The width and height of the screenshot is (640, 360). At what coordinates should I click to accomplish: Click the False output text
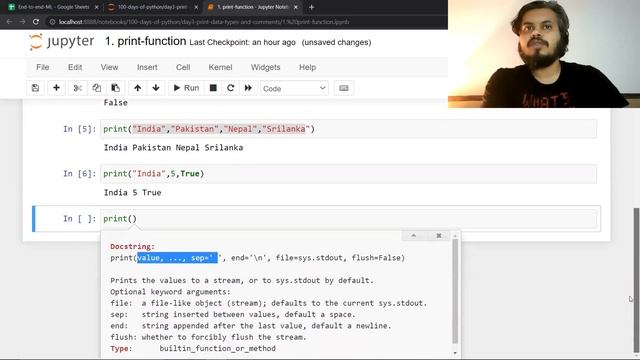coord(116,103)
